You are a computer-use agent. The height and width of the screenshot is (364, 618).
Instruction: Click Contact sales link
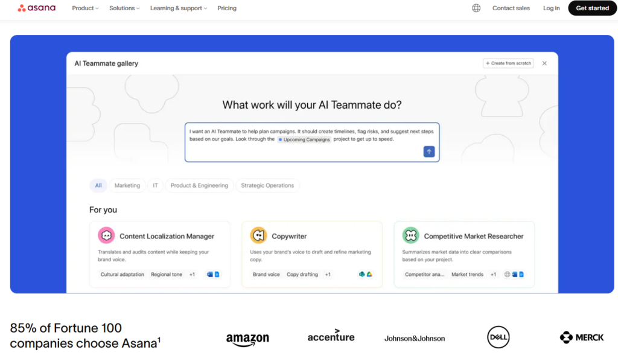click(x=511, y=8)
